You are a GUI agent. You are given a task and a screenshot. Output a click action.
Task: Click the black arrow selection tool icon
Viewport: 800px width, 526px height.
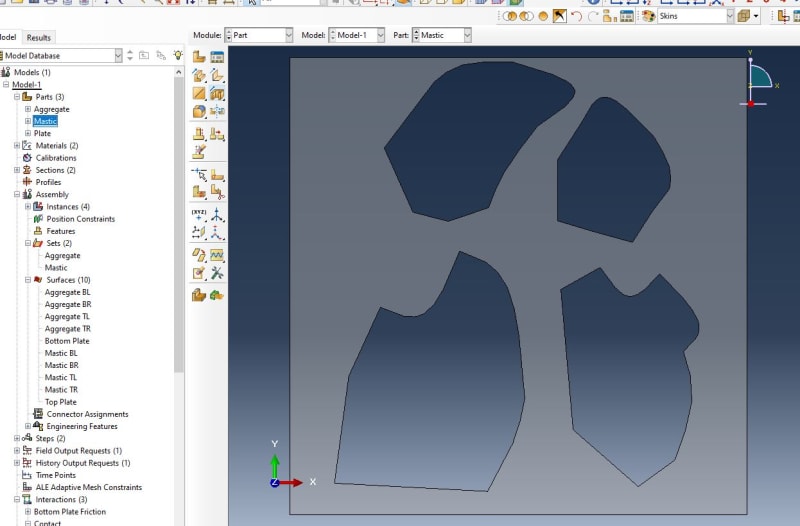click(x=560, y=16)
